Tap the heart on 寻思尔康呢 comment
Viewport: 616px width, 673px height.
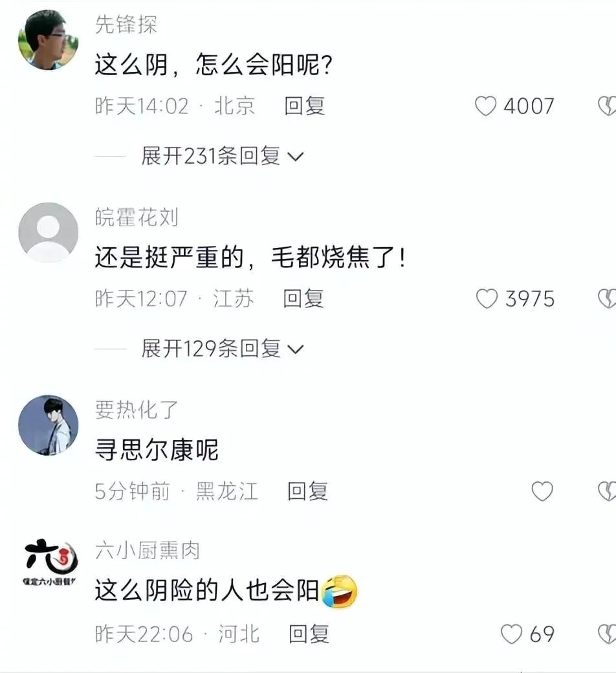click(542, 491)
